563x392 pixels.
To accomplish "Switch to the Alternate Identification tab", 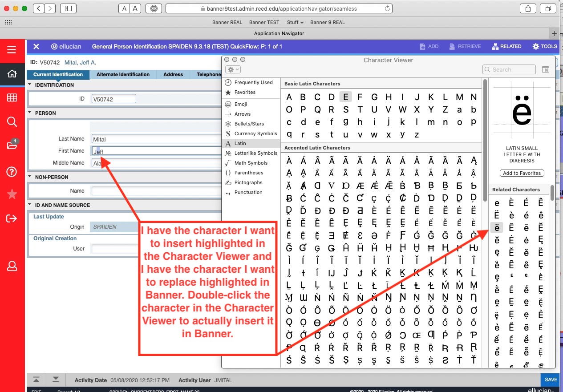I will tap(123, 75).
